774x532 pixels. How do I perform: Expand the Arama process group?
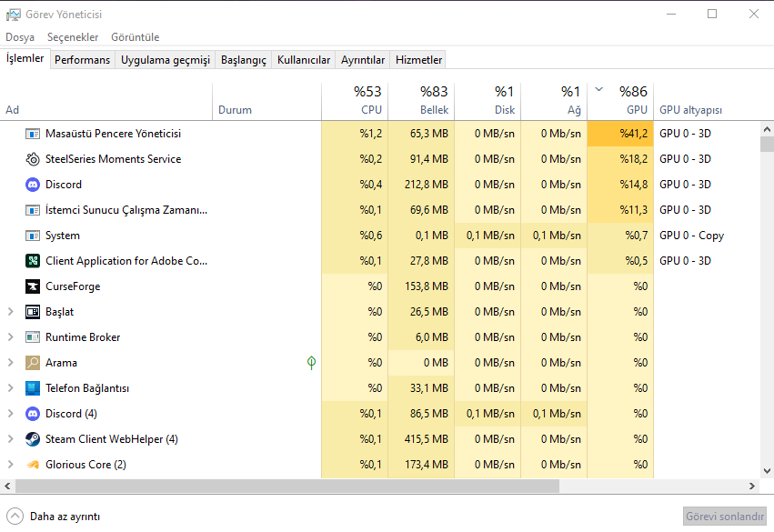tap(10, 363)
